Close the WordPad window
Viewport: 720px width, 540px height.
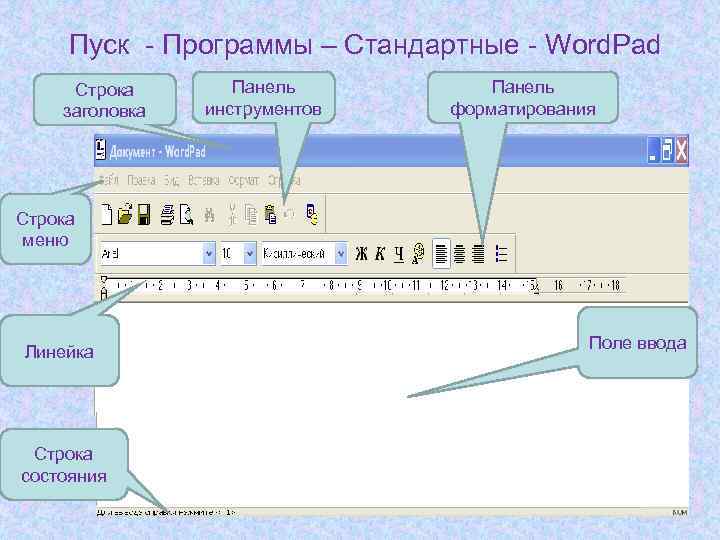click(681, 151)
